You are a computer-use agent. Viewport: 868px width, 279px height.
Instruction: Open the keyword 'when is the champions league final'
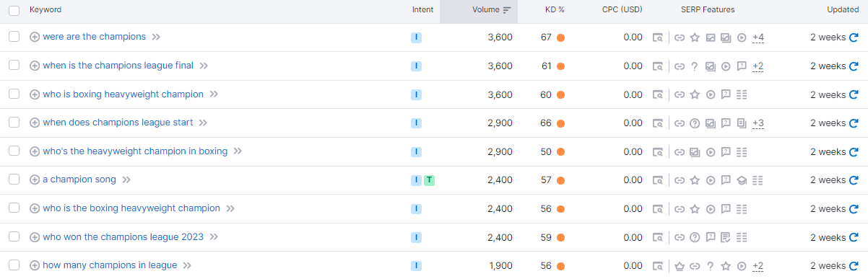tap(118, 66)
